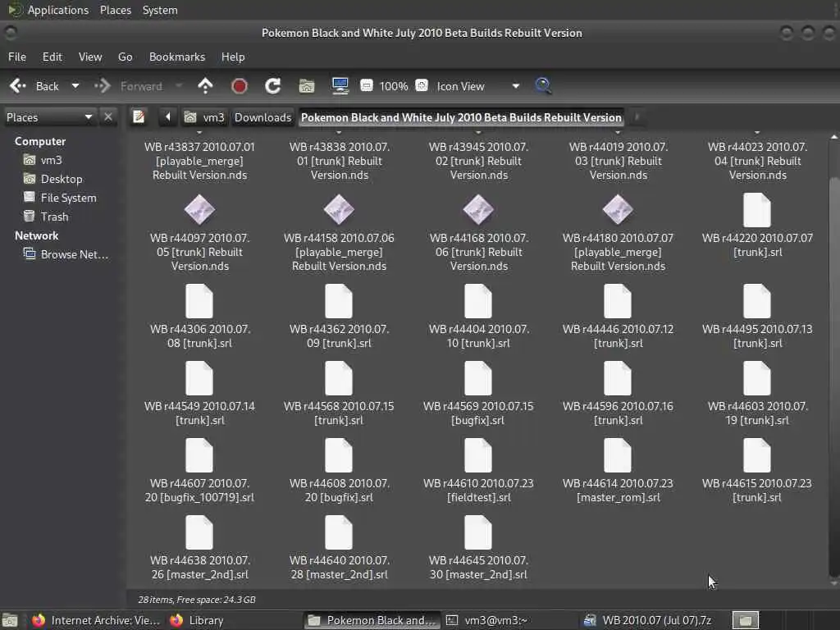Viewport: 840px width, 630px height.
Task: Select the WB r44097 2010.07.05 nds file icon
Action: point(199,210)
